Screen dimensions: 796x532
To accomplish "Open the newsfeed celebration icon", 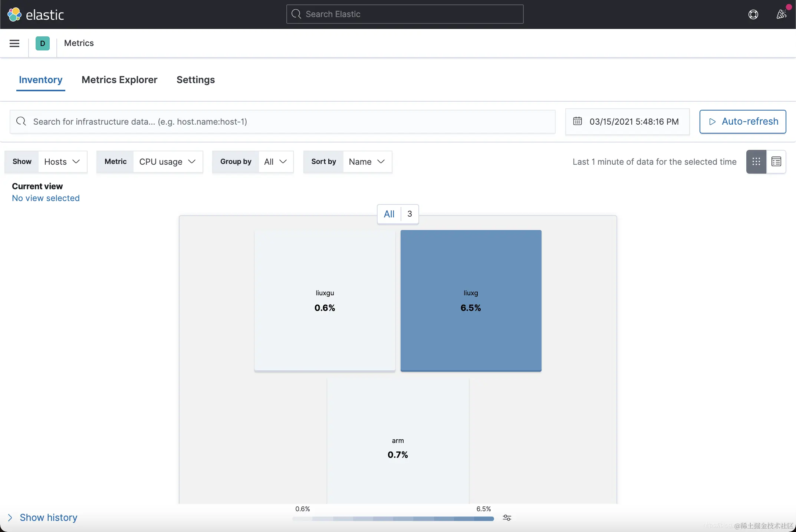I will (782, 14).
